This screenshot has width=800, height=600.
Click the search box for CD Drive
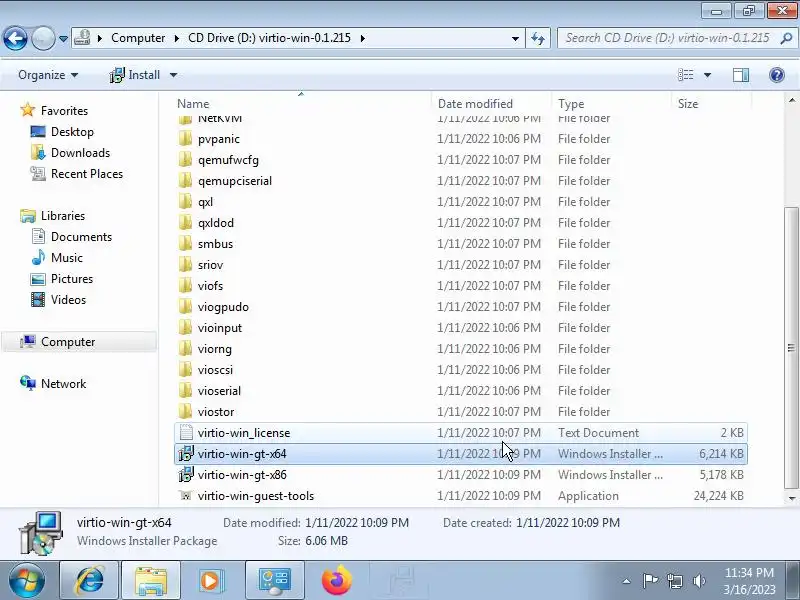668,38
